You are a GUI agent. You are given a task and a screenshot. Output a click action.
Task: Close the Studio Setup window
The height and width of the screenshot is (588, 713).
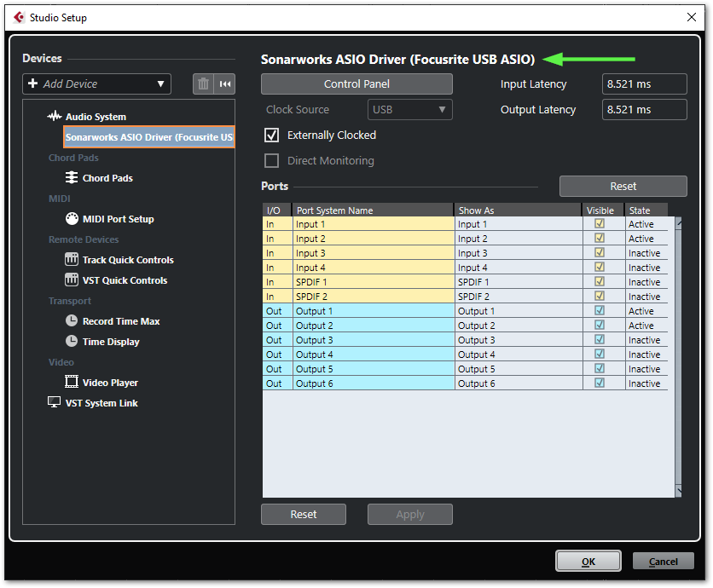691,17
